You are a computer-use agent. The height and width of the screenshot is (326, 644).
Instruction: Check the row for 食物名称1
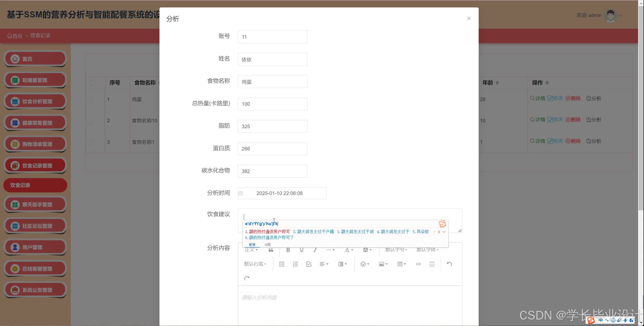click(x=90, y=142)
